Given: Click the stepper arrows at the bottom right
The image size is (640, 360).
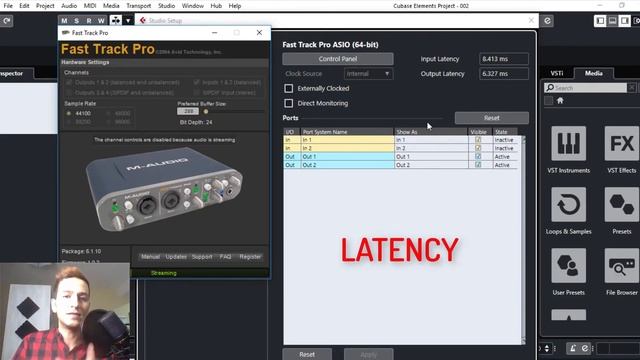Looking at the screenshot, I should tap(547, 348).
